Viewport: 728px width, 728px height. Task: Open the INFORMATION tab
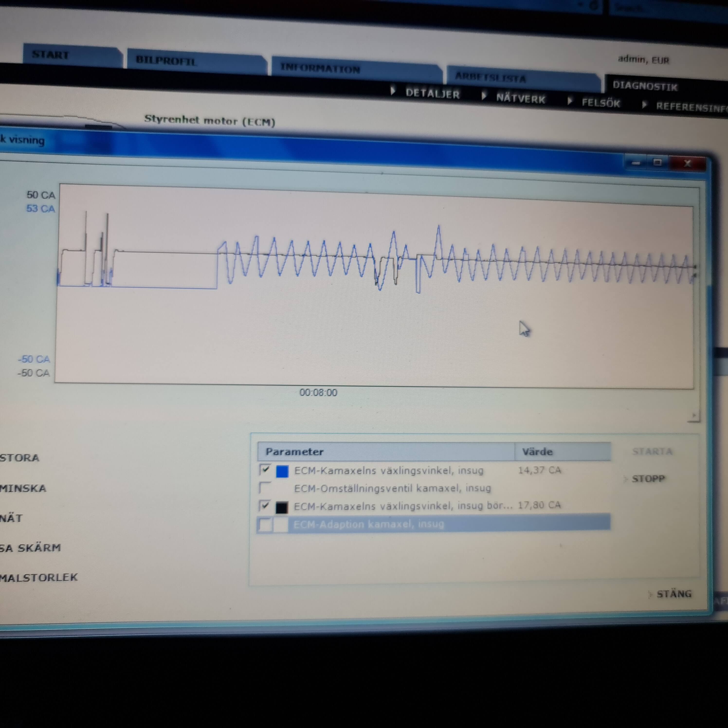320,69
